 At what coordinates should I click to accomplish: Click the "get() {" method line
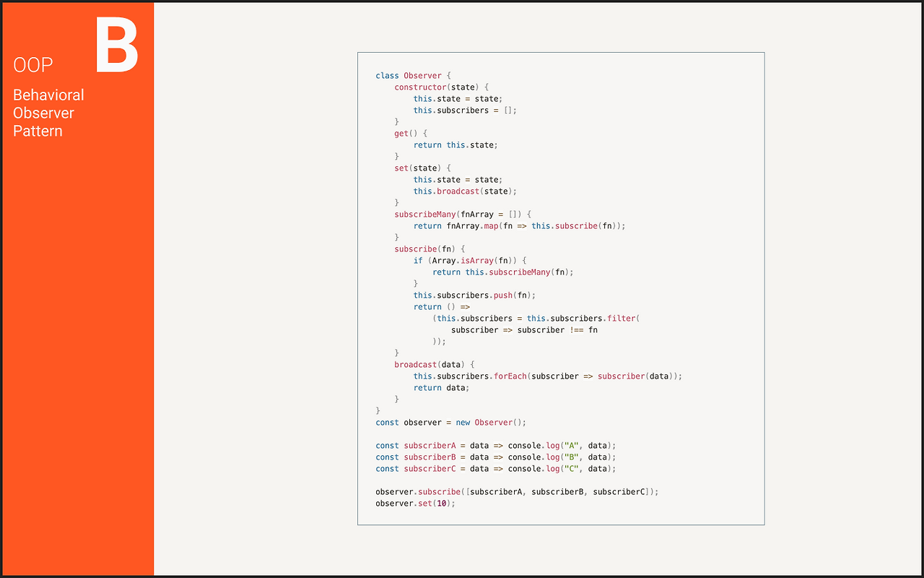(411, 134)
